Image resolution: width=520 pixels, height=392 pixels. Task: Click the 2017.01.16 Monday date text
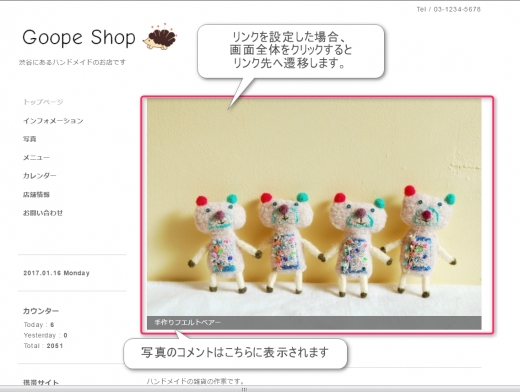pyautogui.click(x=56, y=273)
